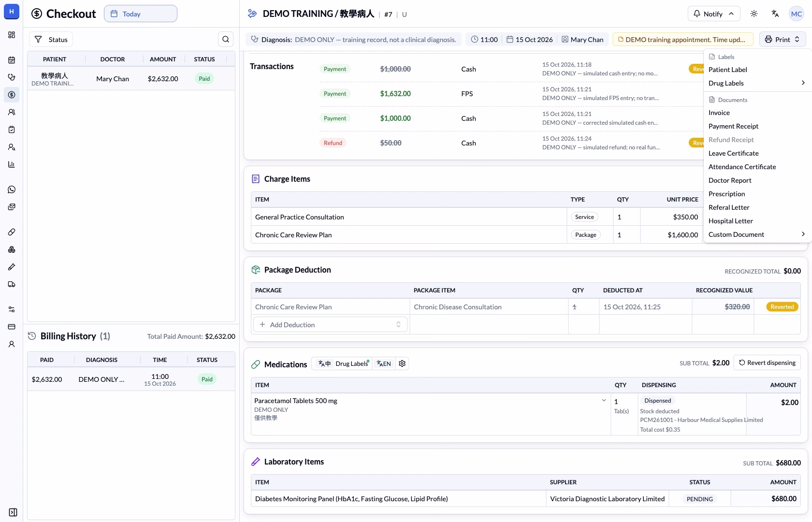812x522 pixels.
Task: Open the MC user avatar
Action: [x=797, y=14]
